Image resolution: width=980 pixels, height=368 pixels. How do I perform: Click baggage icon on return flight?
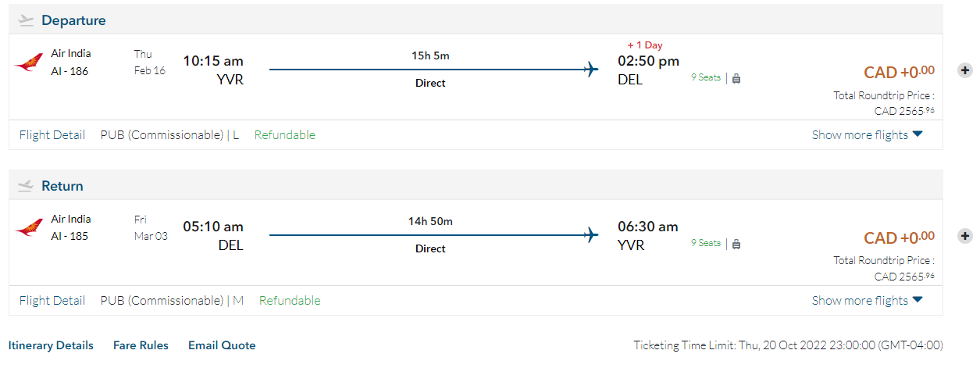[736, 244]
